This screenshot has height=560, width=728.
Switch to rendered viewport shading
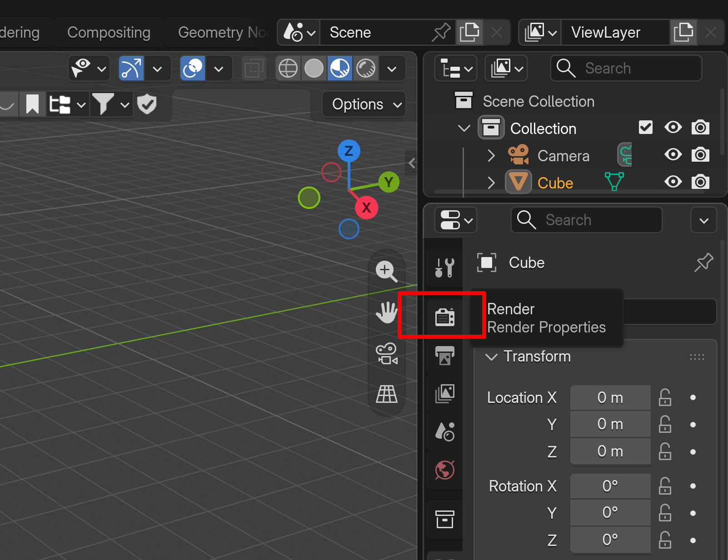[366, 69]
